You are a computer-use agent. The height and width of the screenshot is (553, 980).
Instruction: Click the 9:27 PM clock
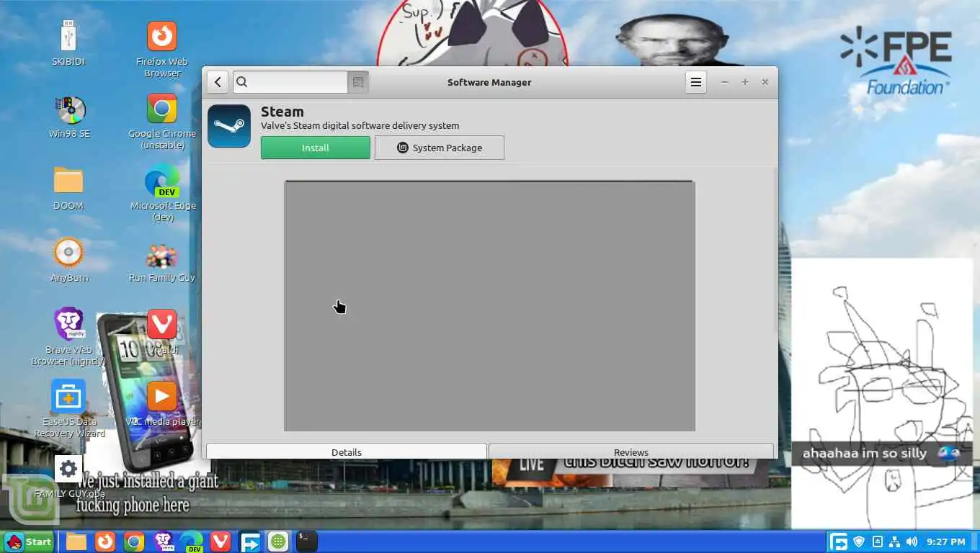946,541
